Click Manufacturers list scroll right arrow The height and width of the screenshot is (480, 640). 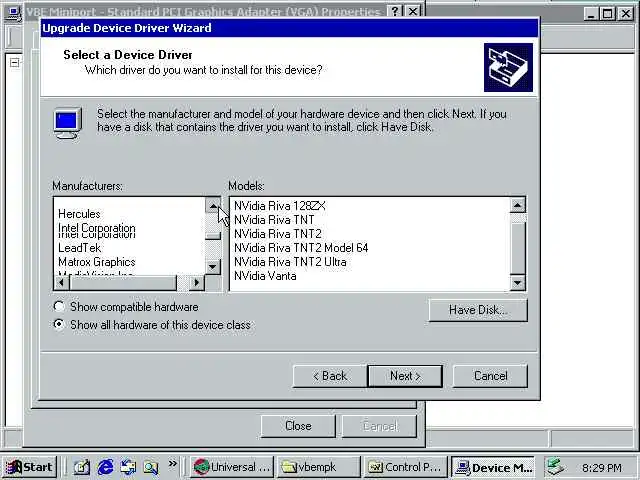click(197, 282)
